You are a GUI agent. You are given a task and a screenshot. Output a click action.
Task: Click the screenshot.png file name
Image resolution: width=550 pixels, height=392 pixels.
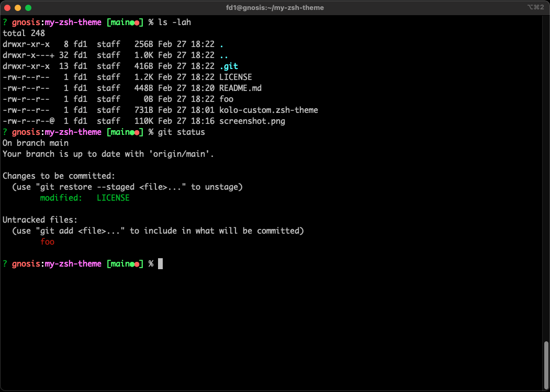(x=252, y=121)
